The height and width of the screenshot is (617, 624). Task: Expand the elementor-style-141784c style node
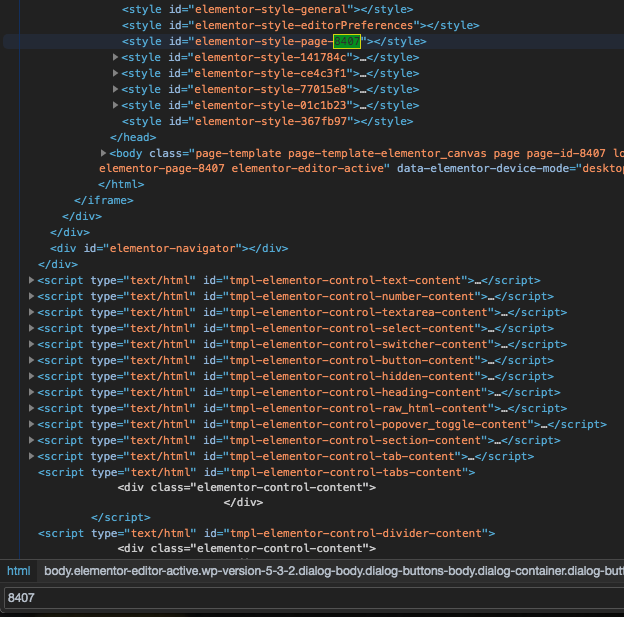click(x=115, y=57)
